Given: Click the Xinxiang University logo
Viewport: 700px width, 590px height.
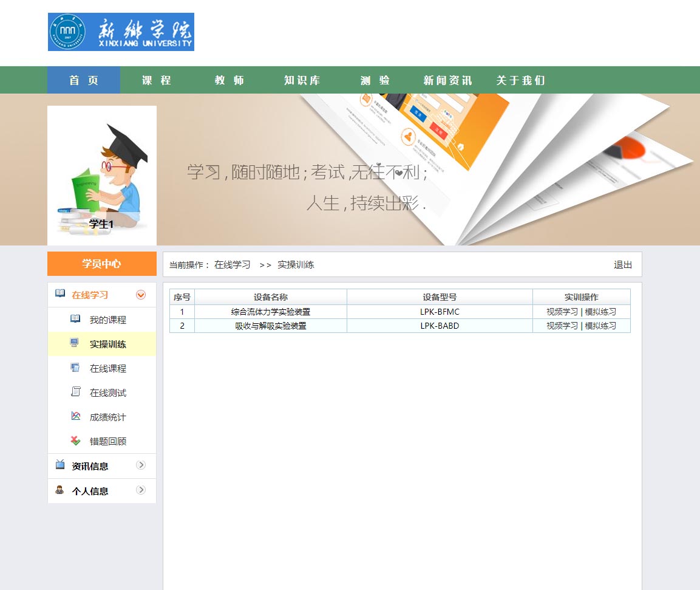Looking at the screenshot, I should [121, 32].
